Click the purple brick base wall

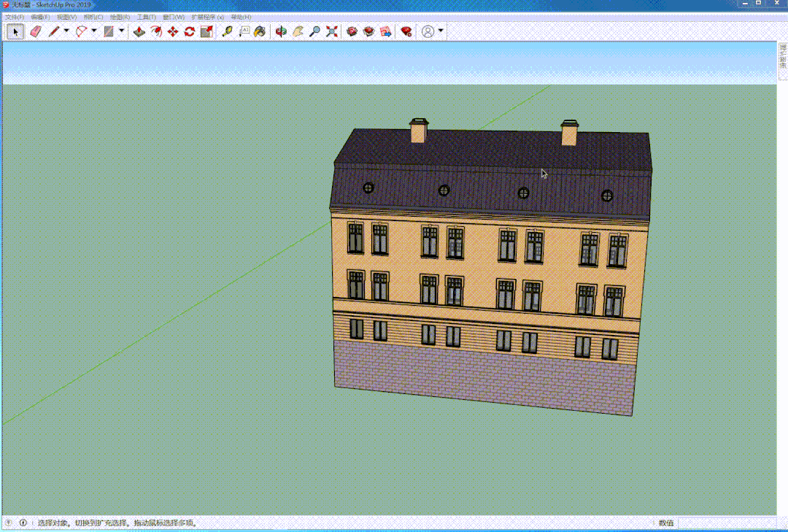pos(485,377)
